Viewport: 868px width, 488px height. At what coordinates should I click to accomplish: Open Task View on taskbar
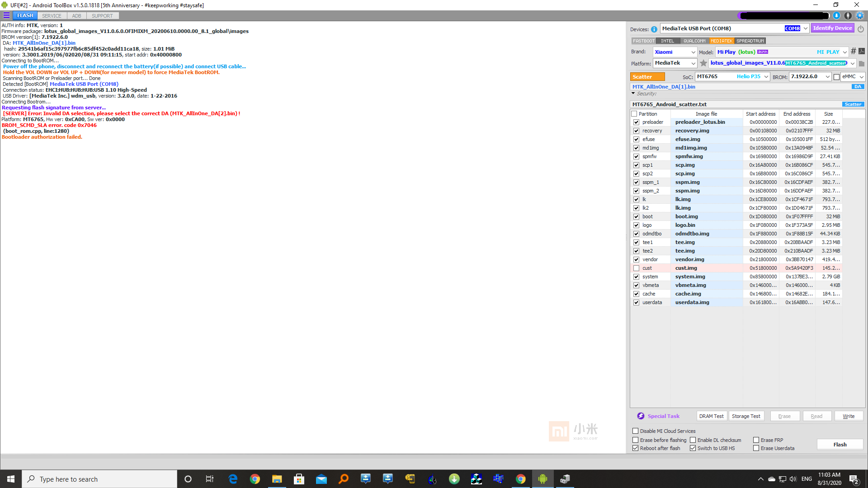210,479
